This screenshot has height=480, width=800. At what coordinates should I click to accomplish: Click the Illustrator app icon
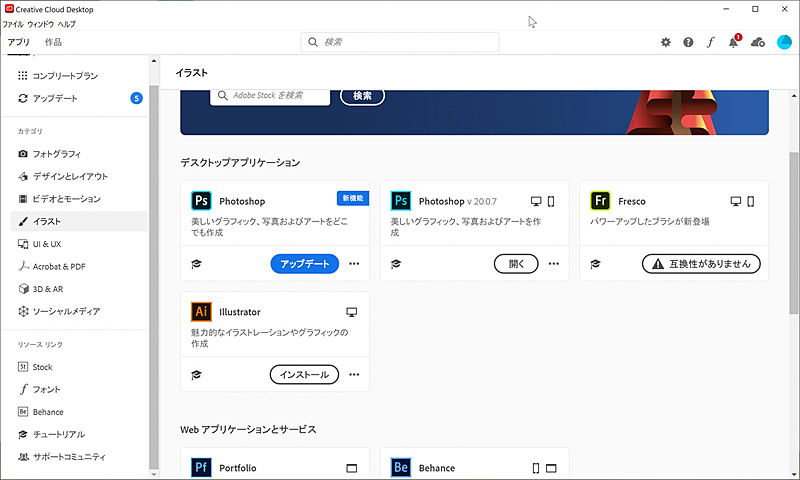click(x=201, y=312)
